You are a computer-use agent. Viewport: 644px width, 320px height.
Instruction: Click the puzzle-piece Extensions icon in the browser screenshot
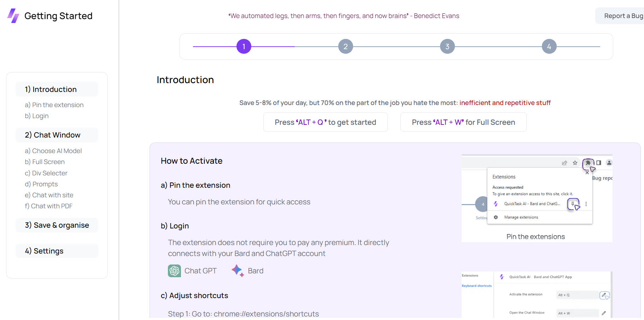(x=588, y=163)
